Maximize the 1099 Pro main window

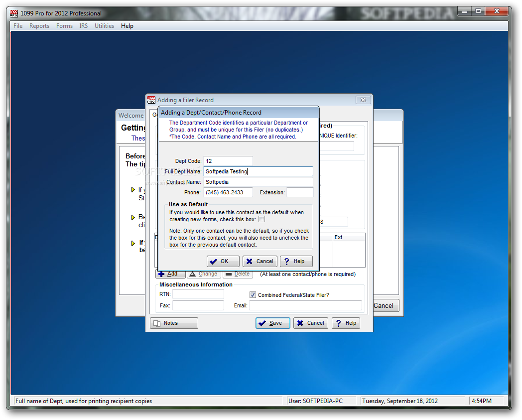[478, 11]
